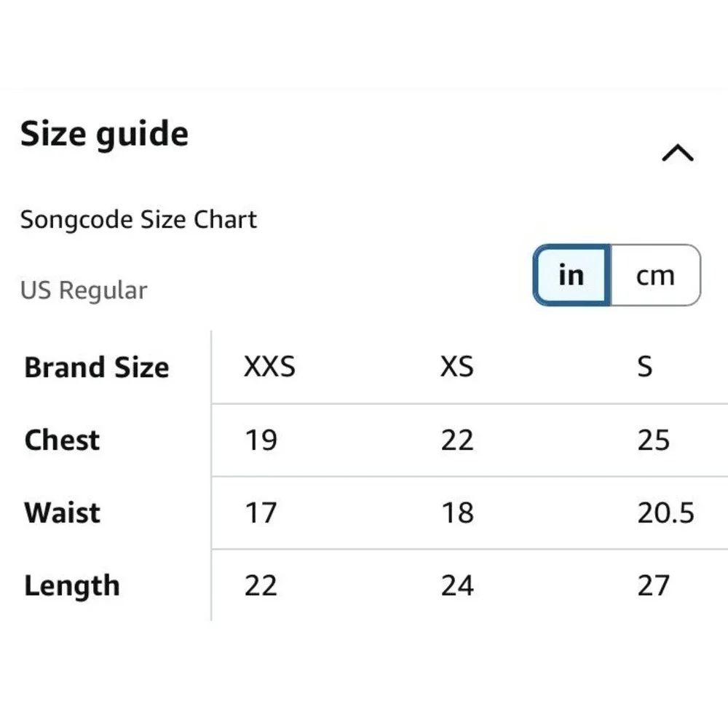The height and width of the screenshot is (728, 728).
Task: Click the US Regular label
Action: [84, 290]
